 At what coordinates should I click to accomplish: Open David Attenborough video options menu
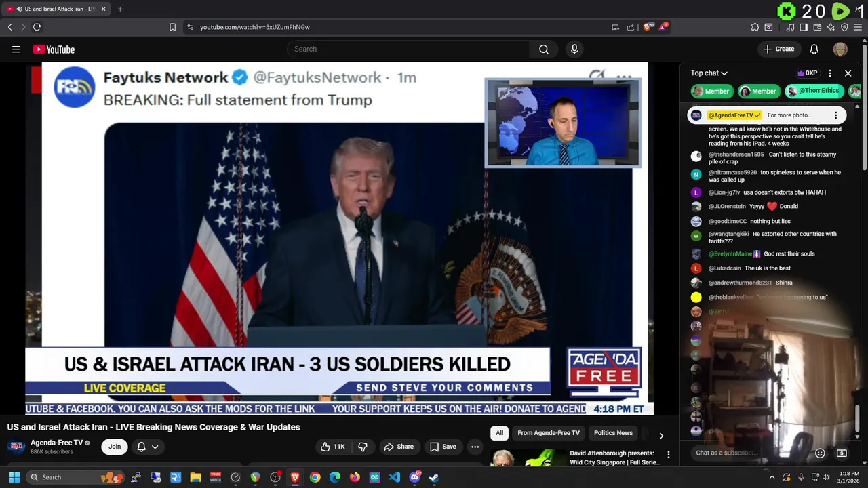[668, 455]
